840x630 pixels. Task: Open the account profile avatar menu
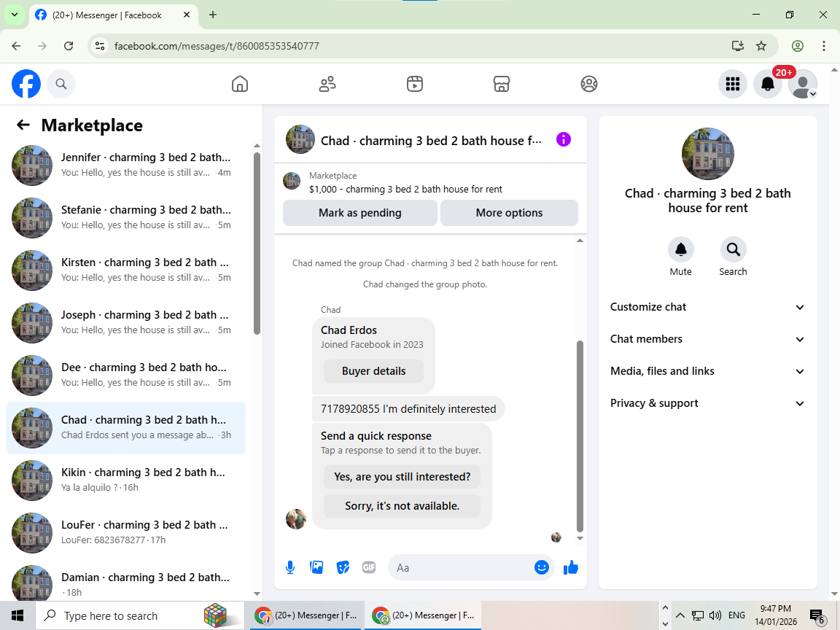(x=803, y=84)
